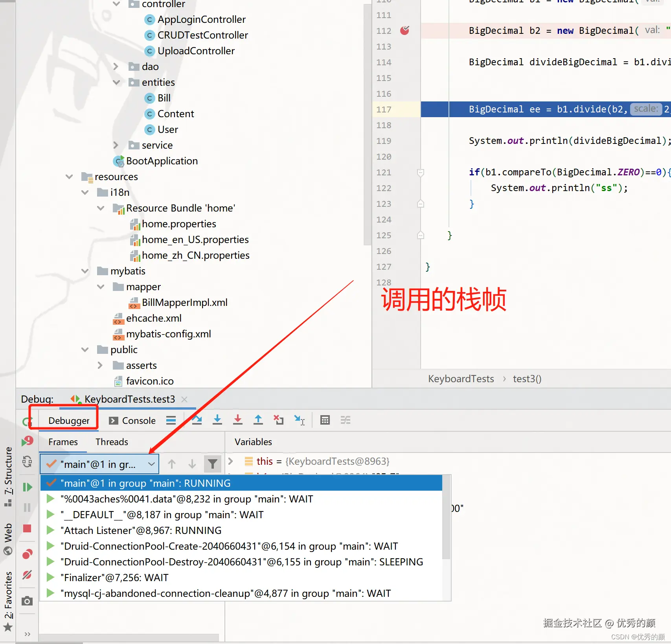Click the Drop Frame icon
Viewport: 671px width, 644px height.
coord(279,420)
